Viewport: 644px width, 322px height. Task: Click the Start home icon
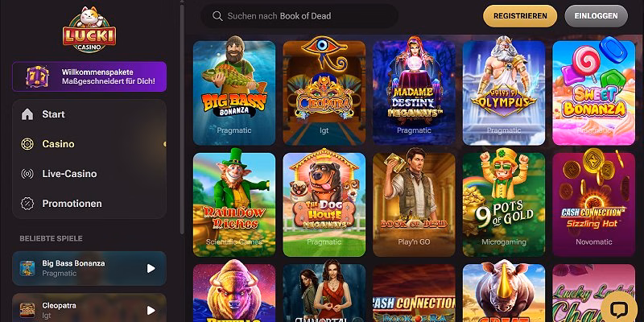coord(27,114)
